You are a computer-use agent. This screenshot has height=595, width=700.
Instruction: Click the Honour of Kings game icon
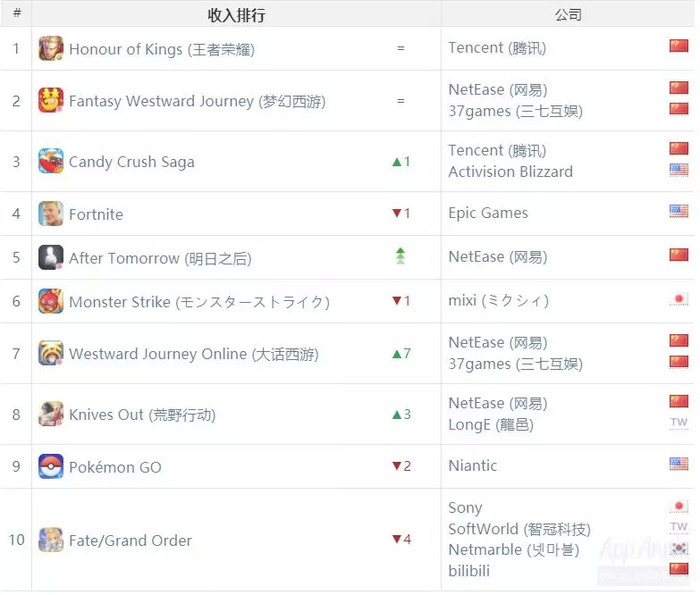click(x=50, y=48)
